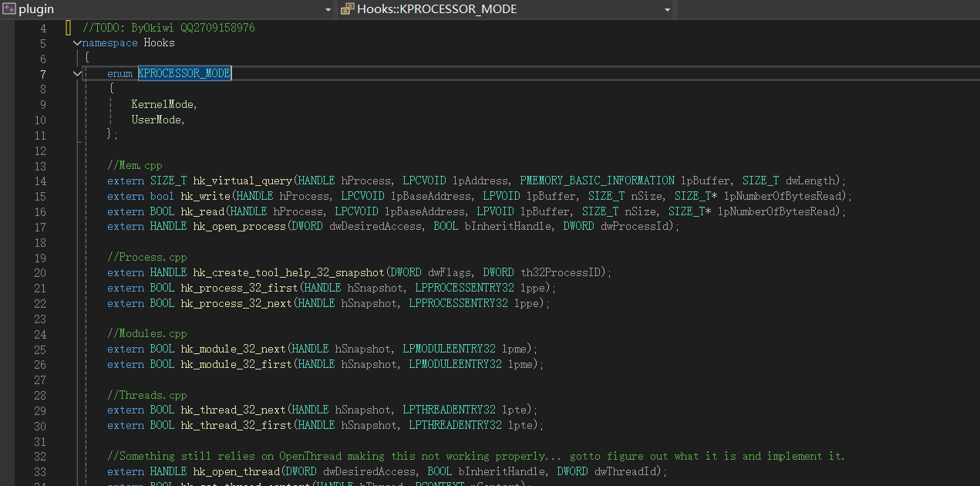This screenshot has width=980, height=486.
Task: Click the hk_open_thread function name
Action: pos(236,471)
